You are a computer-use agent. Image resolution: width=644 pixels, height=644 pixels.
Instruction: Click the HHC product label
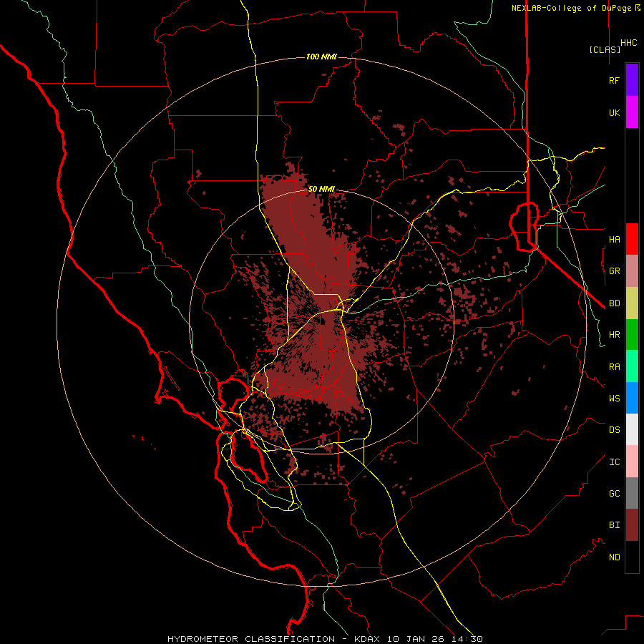coord(629,43)
